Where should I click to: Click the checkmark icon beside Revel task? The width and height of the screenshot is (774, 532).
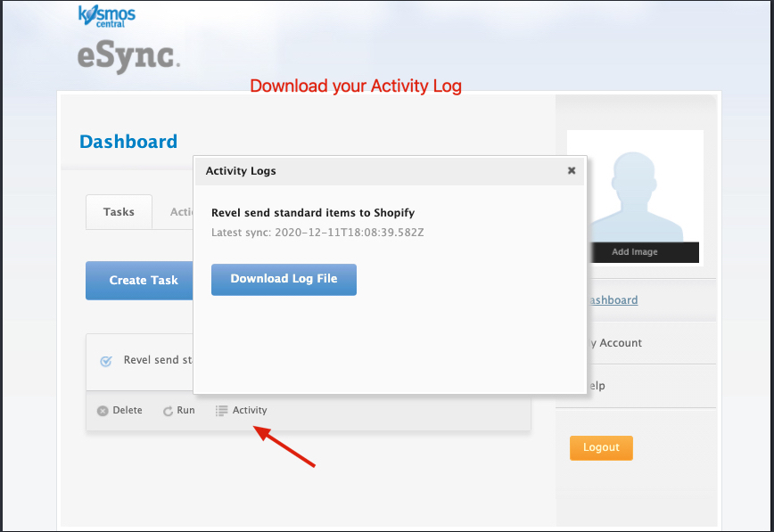[106, 361]
